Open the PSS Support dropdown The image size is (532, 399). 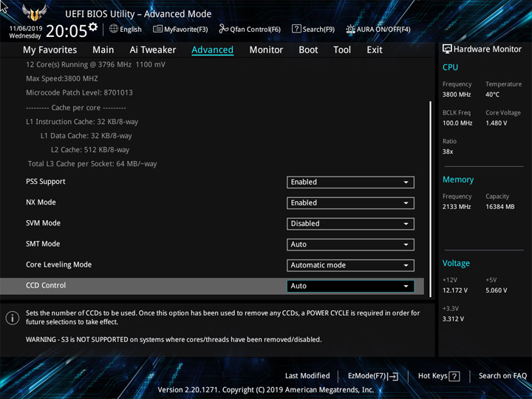[x=350, y=183]
